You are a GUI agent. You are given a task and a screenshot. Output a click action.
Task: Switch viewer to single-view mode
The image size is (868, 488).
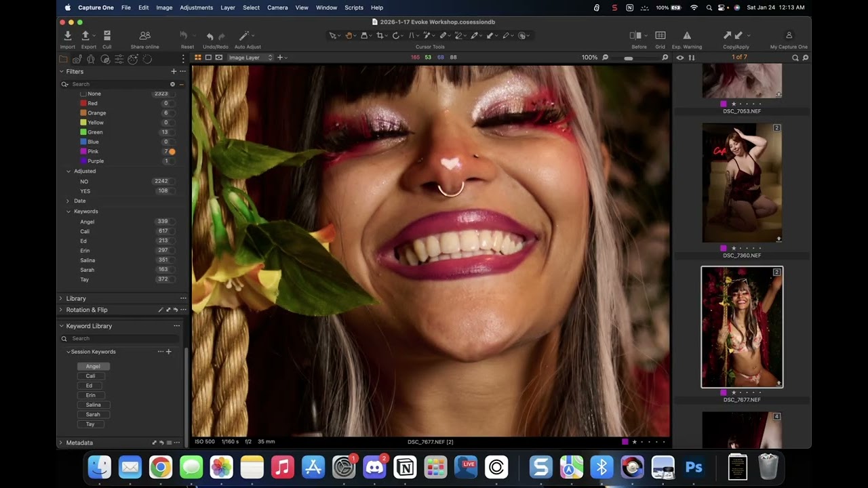click(x=208, y=58)
